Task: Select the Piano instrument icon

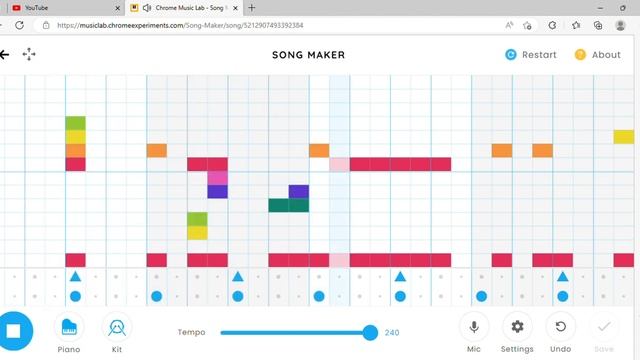Action: click(69, 327)
